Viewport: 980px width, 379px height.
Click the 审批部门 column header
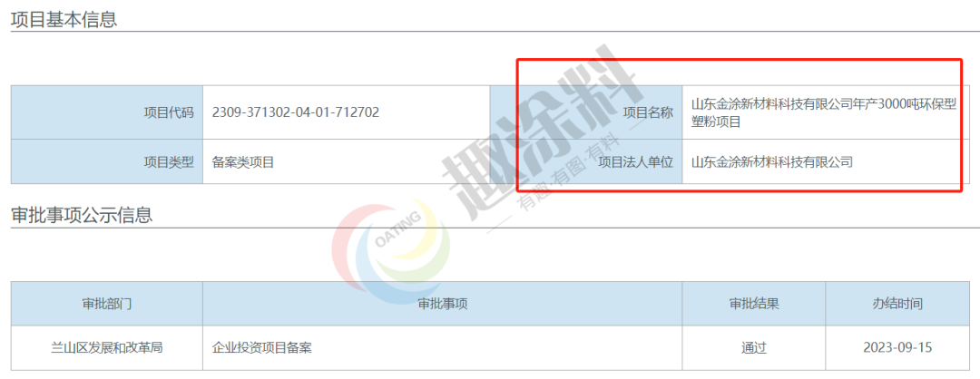coord(107,304)
